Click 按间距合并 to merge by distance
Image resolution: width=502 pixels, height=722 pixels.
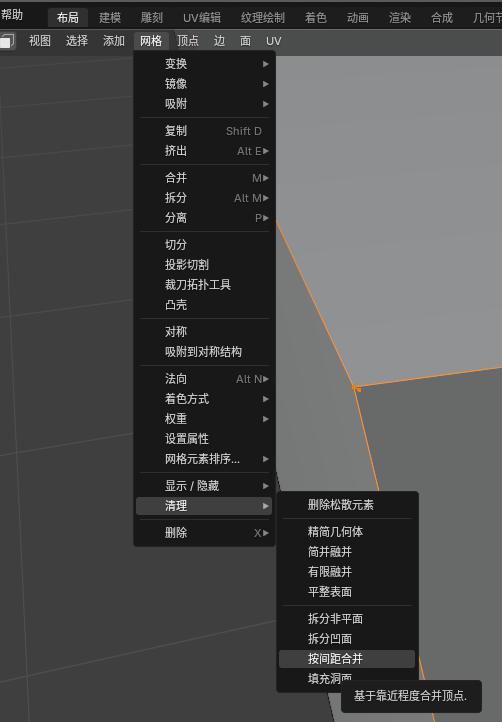point(347,659)
